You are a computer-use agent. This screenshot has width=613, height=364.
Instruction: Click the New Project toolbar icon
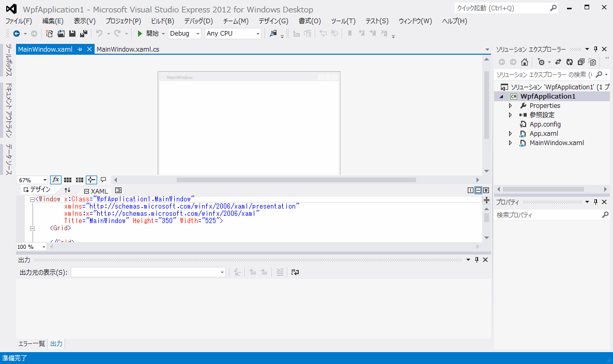pos(49,34)
